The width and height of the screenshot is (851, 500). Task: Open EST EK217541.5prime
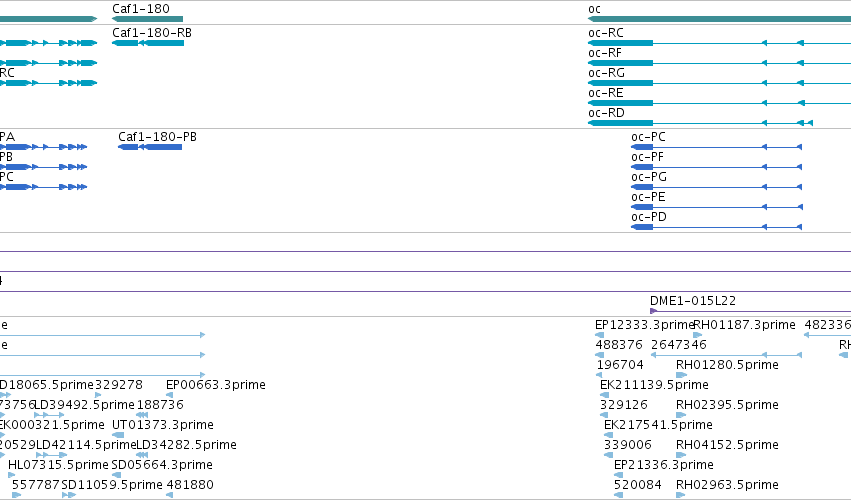pos(658,425)
